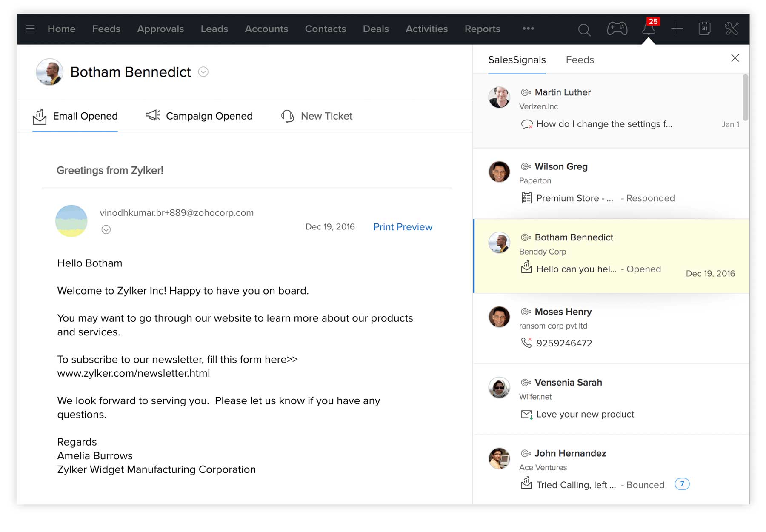Go to the Leads module
766x532 pixels.
[214, 29]
